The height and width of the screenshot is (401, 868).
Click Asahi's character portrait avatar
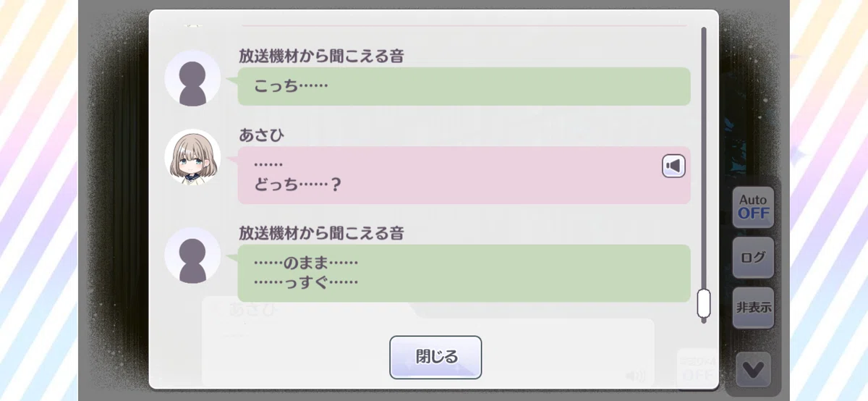[192, 157]
